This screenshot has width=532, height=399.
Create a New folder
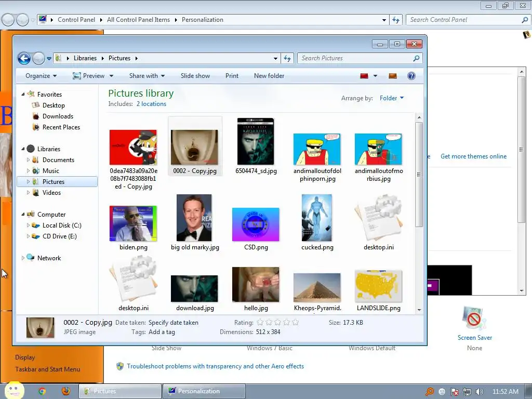pyautogui.click(x=269, y=76)
